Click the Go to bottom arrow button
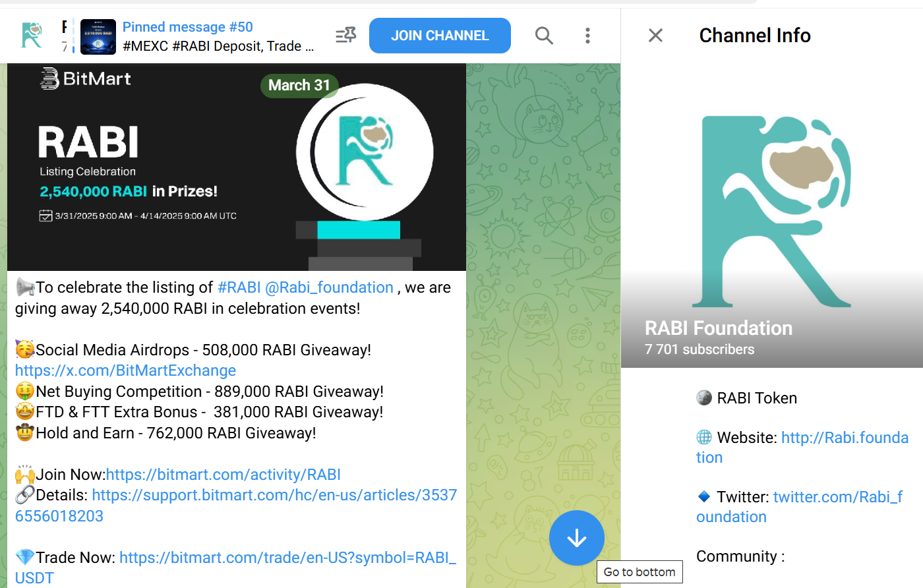This screenshot has width=923, height=588. click(577, 538)
